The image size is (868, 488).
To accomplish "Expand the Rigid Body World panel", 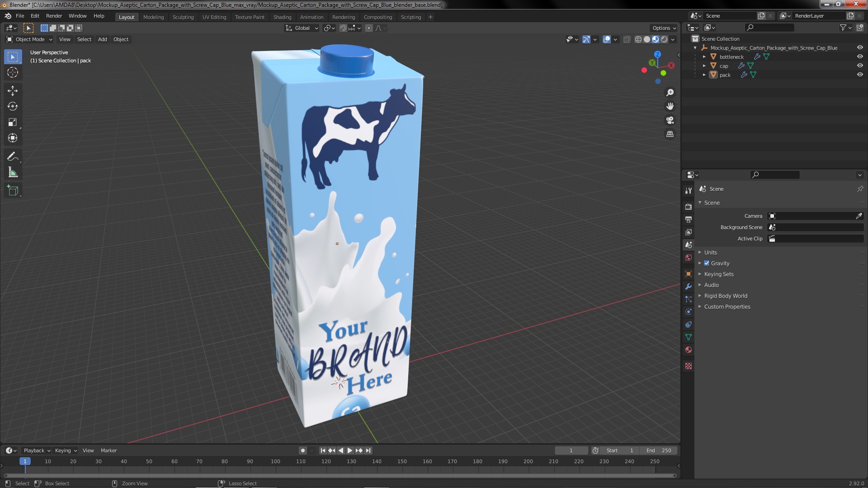I will [725, 296].
